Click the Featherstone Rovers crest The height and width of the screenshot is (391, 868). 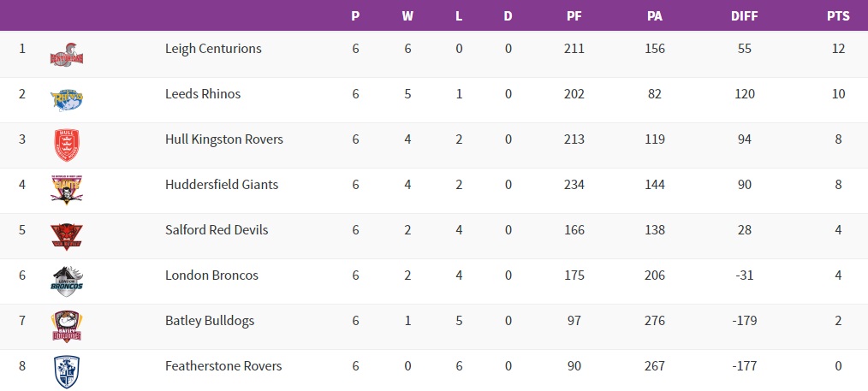[x=67, y=371]
